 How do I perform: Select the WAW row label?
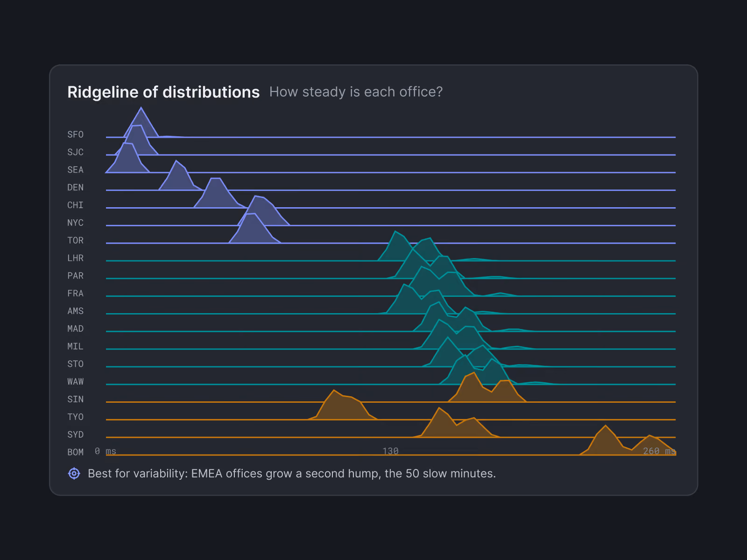click(x=75, y=382)
